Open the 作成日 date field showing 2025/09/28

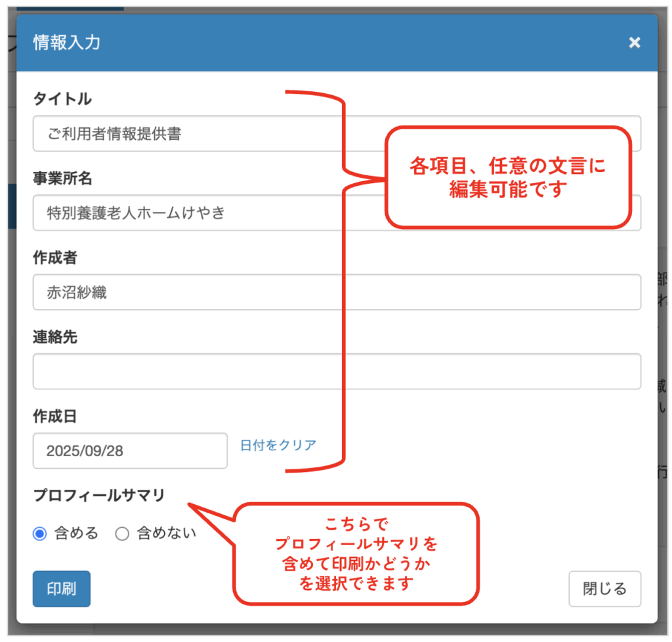coord(129,451)
